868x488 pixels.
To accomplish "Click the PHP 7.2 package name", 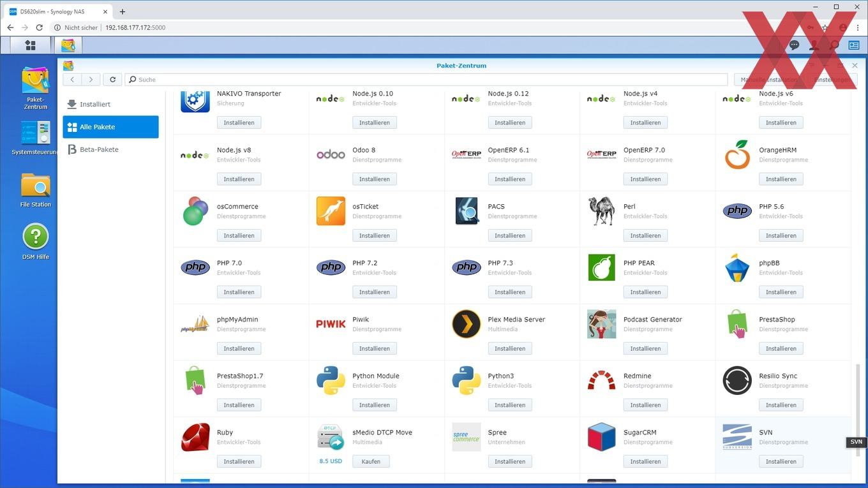I will tap(364, 263).
